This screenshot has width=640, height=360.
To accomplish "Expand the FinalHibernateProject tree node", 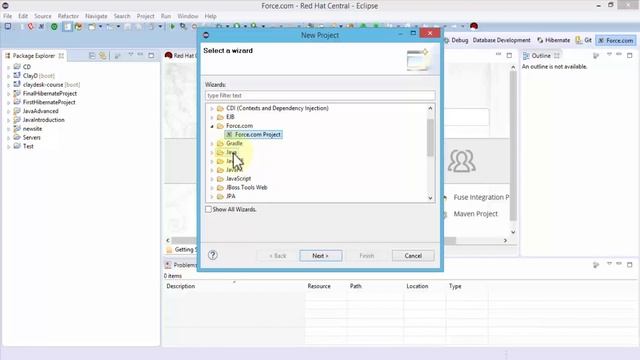I will click(9, 94).
